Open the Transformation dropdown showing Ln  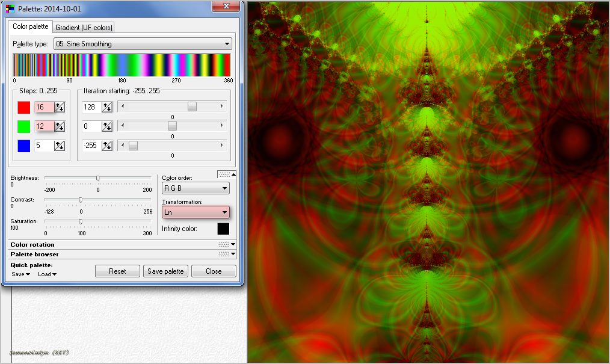pos(196,212)
